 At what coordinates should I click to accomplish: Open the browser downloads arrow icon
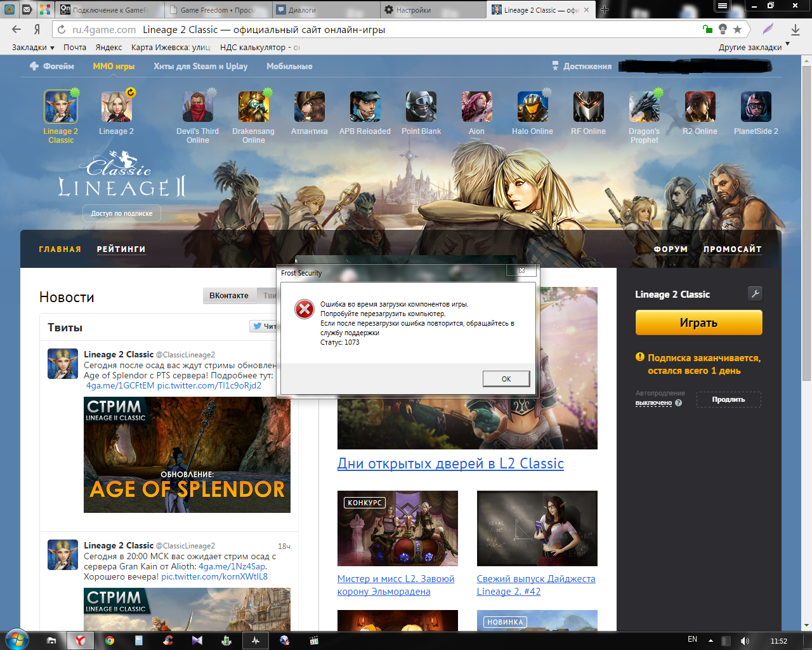pyautogui.click(x=795, y=29)
